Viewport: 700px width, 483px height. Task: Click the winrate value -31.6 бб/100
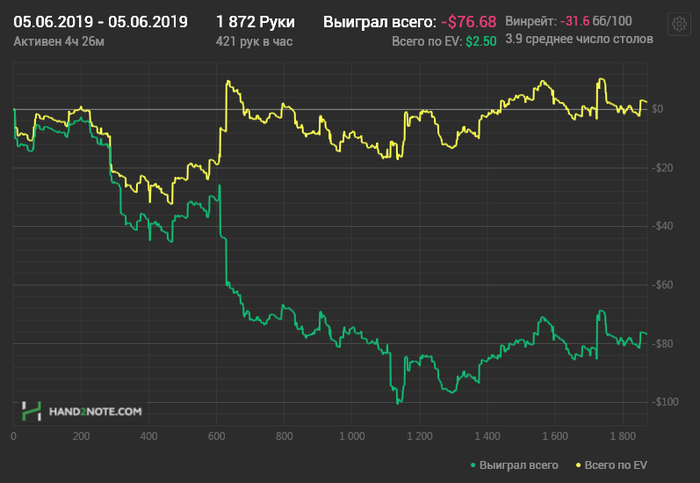point(596,21)
